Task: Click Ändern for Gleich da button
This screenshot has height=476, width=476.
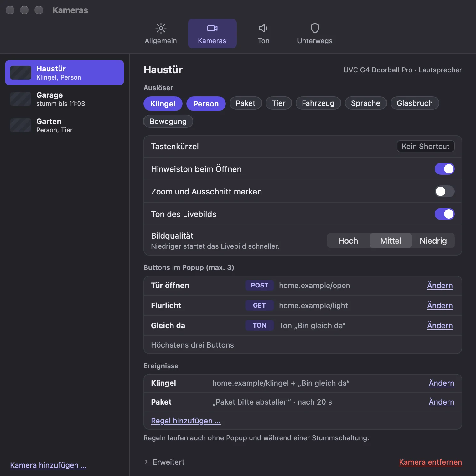Action: click(x=440, y=326)
